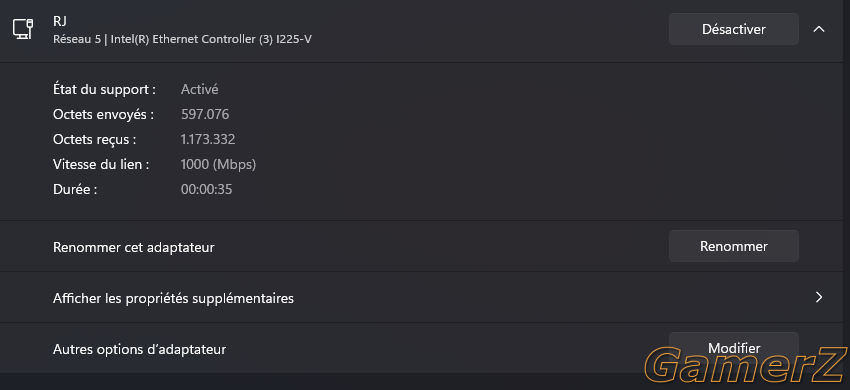
Task: Click the Ethernet adapter icon beside RJ
Action: tap(23, 29)
